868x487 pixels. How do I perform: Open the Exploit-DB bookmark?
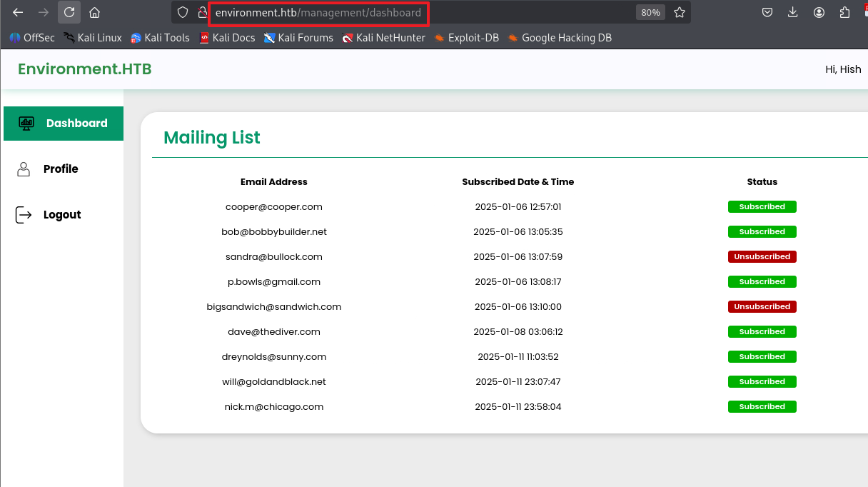(x=466, y=38)
